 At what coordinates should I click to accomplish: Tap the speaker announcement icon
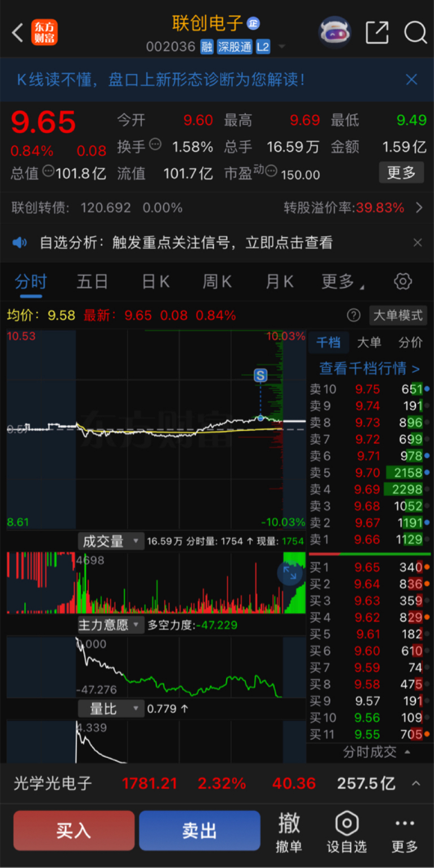coord(20,243)
